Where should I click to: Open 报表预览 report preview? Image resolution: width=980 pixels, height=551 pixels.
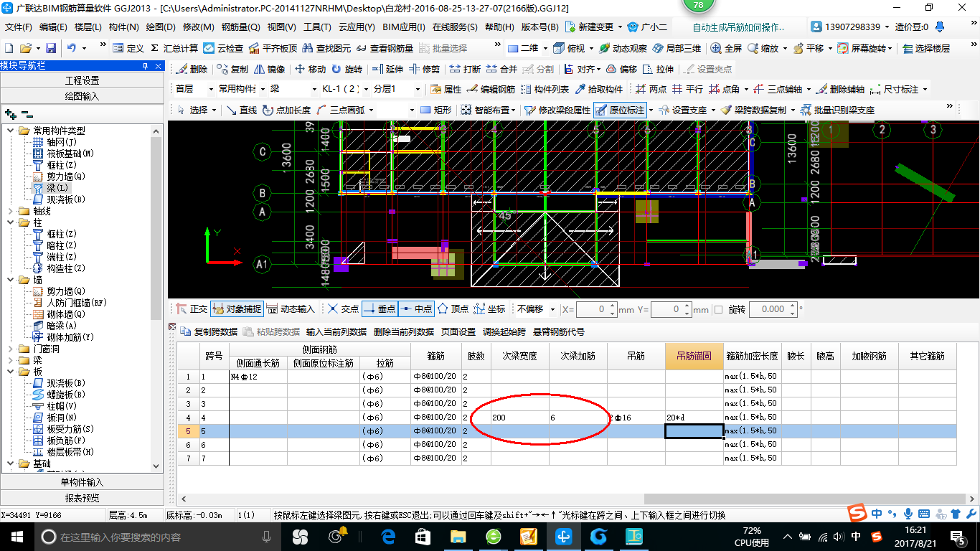click(82, 497)
